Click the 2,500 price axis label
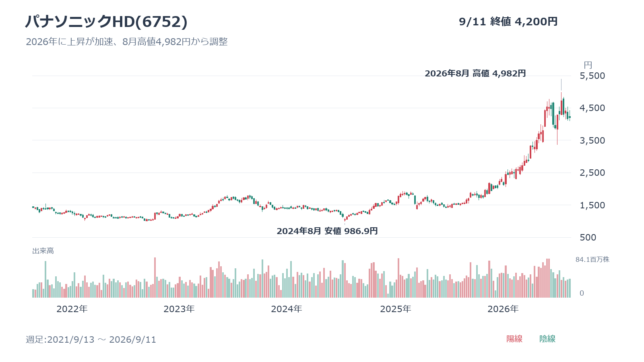644x362 pixels. 592,173
